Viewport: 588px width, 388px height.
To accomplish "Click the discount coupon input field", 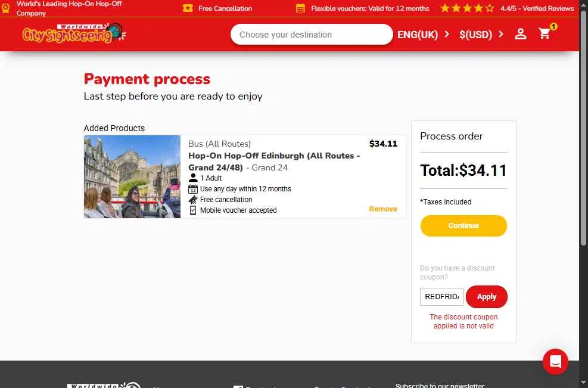I will click(441, 297).
